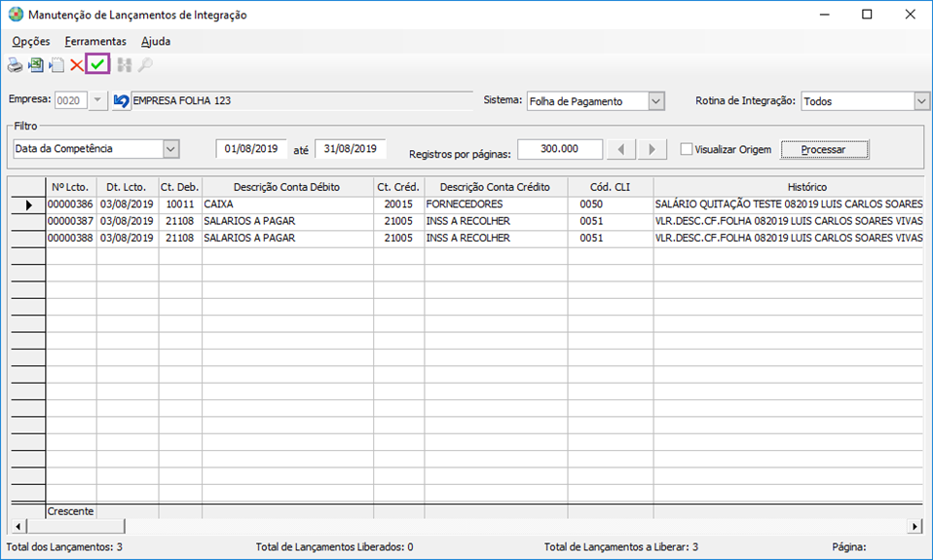Toggle the Visualizar Origem checkbox
The width and height of the screenshot is (933, 560).
pyautogui.click(x=686, y=149)
